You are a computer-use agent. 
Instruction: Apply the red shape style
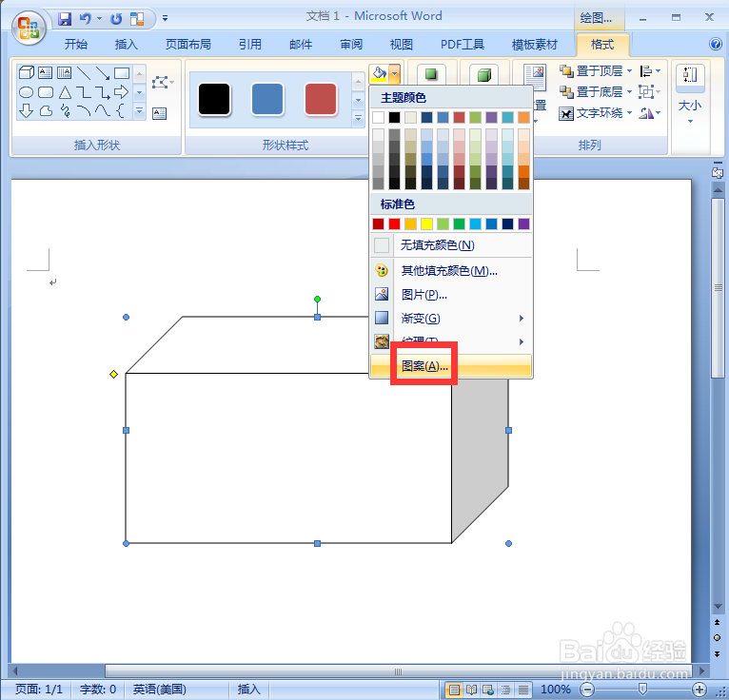pyautogui.click(x=321, y=99)
